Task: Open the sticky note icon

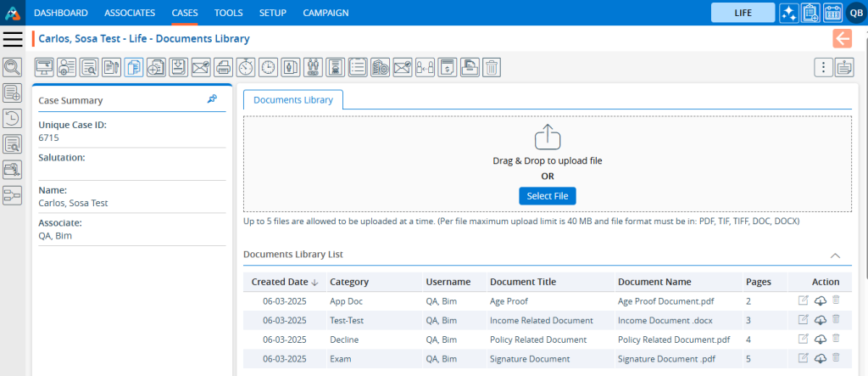Action: (843, 67)
